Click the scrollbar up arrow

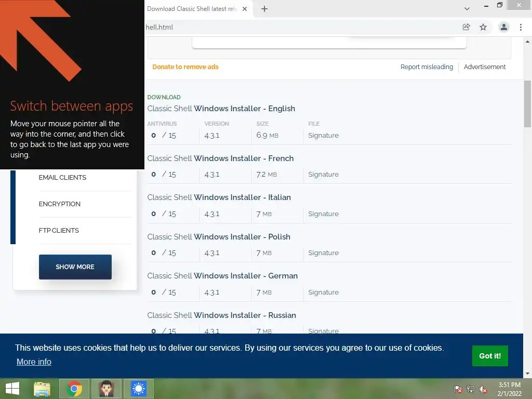point(528,42)
